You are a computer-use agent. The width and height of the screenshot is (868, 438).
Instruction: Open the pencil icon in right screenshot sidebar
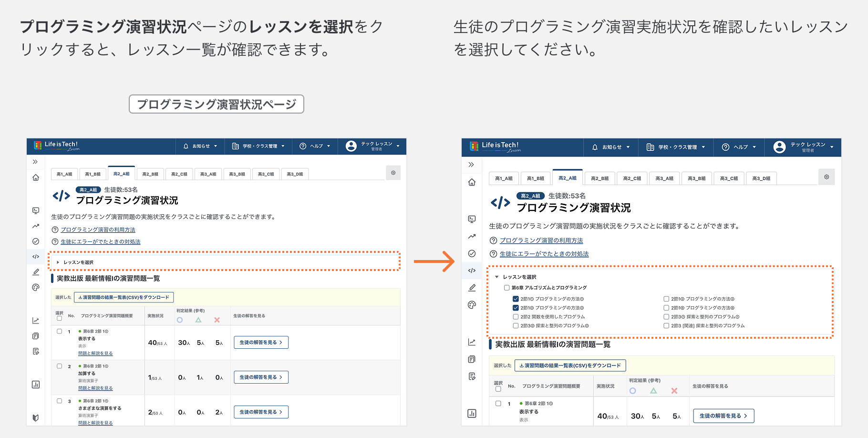[472, 288]
